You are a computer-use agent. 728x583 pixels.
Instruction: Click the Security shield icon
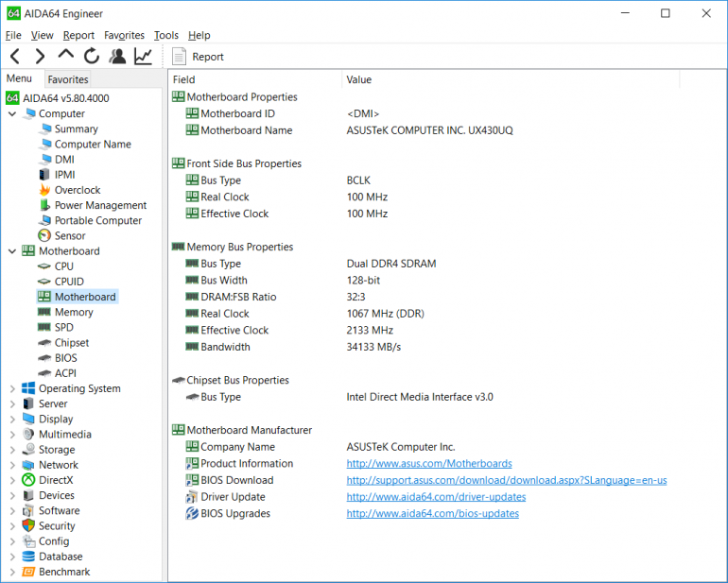pyautogui.click(x=28, y=526)
